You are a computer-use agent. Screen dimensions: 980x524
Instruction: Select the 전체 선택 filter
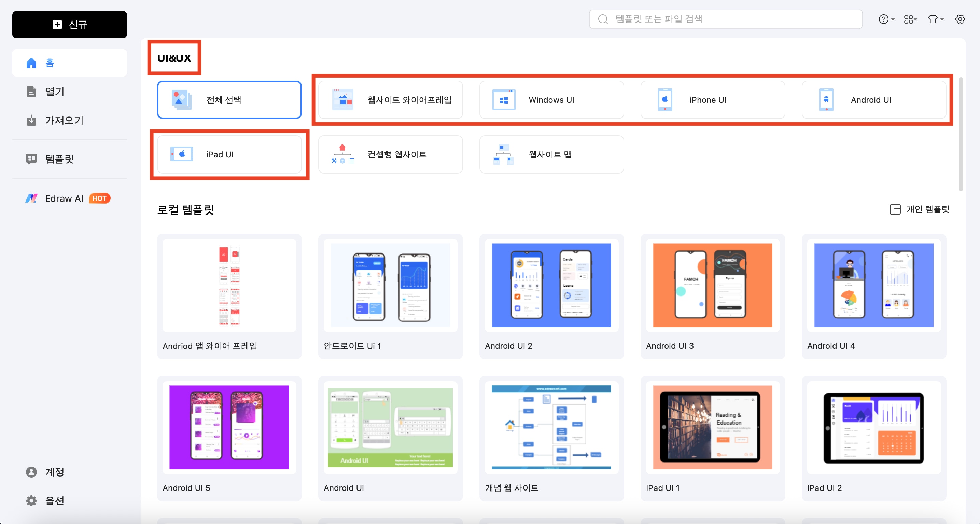click(229, 100)
